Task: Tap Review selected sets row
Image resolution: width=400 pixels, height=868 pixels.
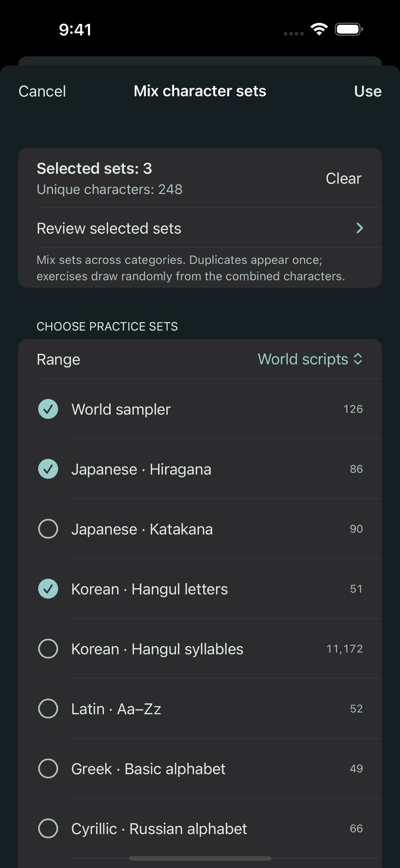Action: (200, 228)
